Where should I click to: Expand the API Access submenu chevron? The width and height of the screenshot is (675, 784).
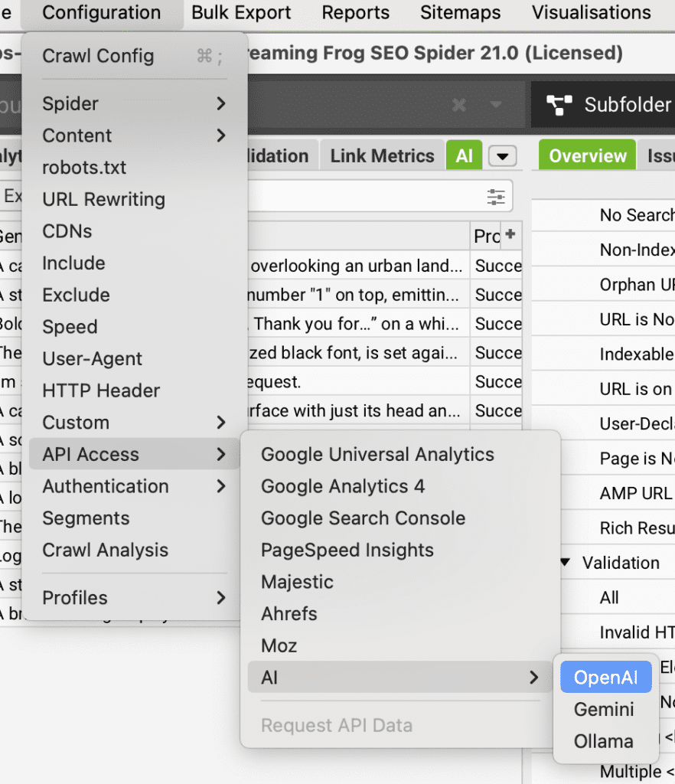[x=221, y=455]
